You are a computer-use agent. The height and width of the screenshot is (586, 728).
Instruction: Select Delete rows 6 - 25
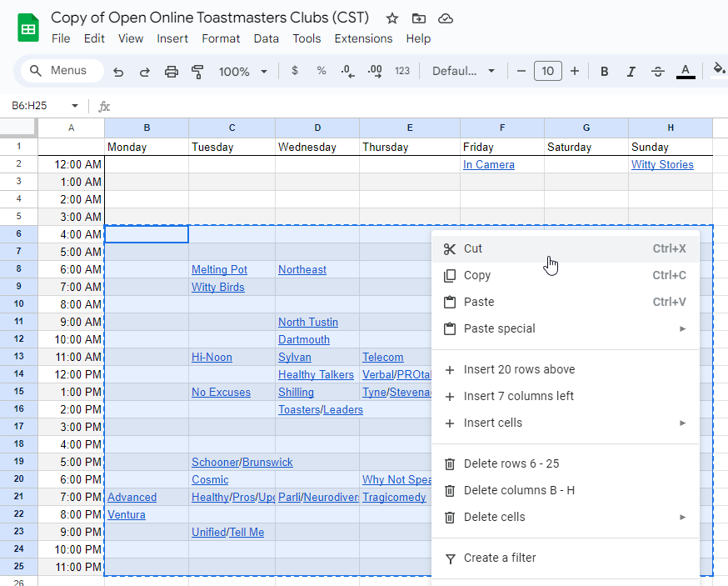pos(566,463)
